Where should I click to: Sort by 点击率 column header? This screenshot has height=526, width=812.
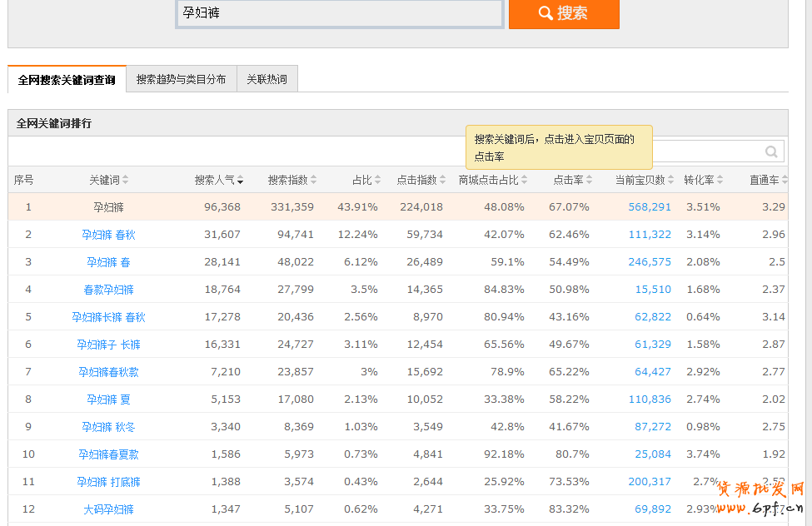pos(573,180)
